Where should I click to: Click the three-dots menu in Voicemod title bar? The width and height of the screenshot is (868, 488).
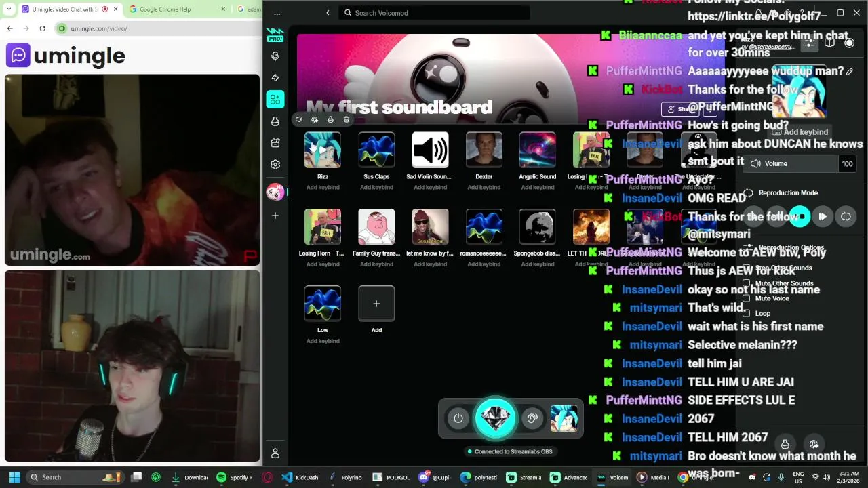tap(277, 13)
